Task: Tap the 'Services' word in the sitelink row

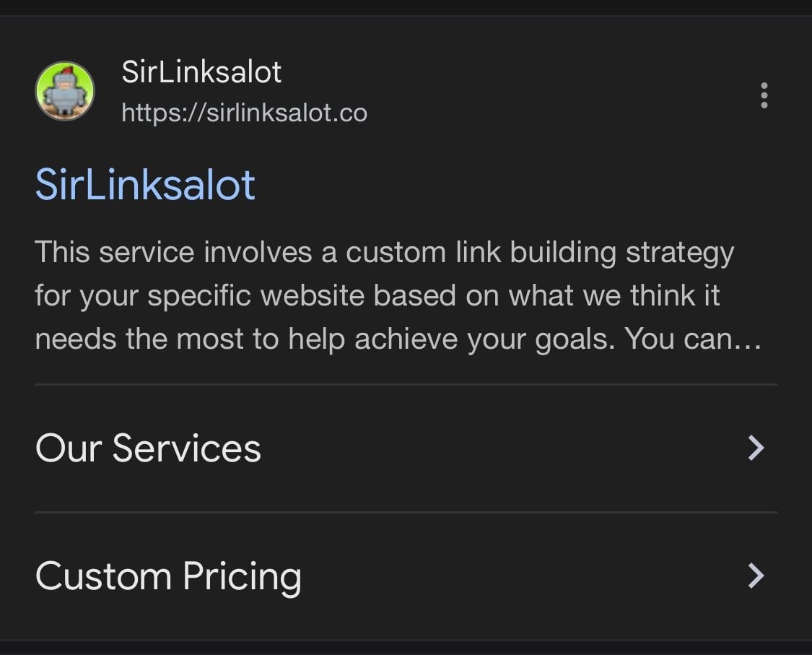Action: click(186, 448)
